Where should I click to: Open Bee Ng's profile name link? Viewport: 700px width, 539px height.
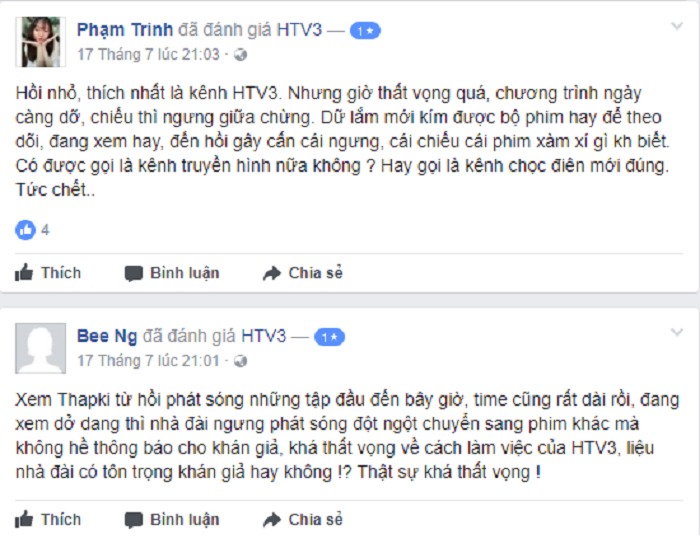107,336
